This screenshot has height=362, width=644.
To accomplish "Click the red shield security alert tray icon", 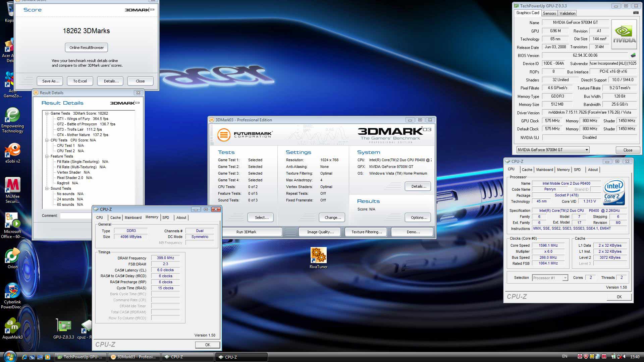I will (x=586, y=357).
